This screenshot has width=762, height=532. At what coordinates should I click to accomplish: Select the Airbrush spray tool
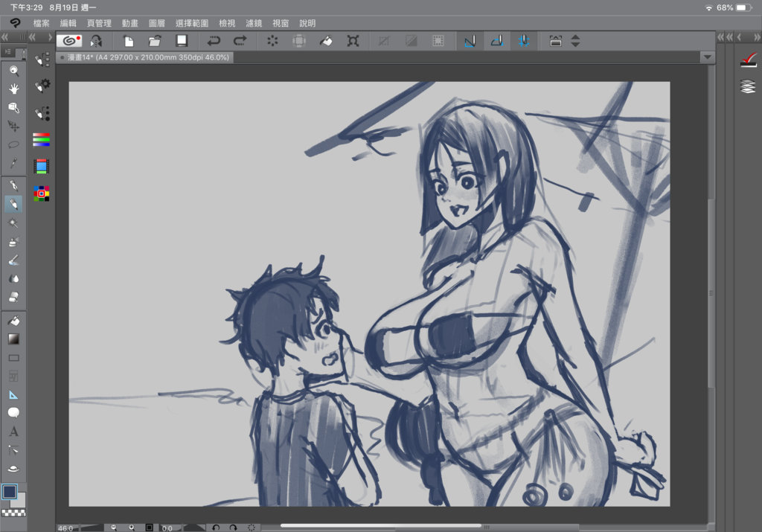point(13,223)
